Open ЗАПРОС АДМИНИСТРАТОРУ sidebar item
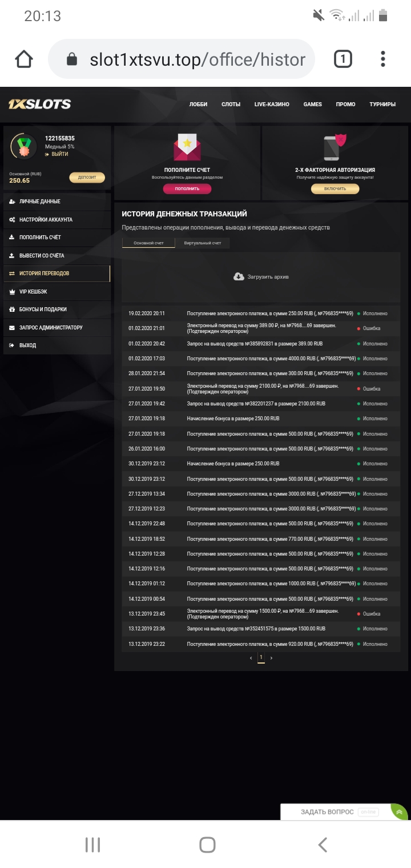Image resolution: width=411 pixels, height=868 pixels. click(57, 327)
